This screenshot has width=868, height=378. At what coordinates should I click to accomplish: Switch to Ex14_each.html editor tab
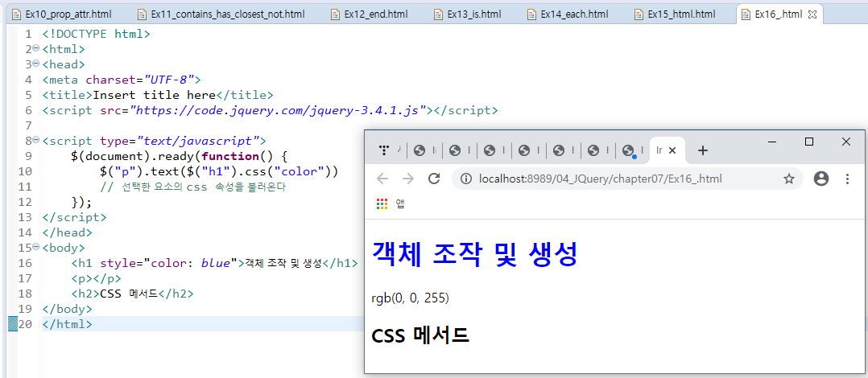click(x=574, y=14)
